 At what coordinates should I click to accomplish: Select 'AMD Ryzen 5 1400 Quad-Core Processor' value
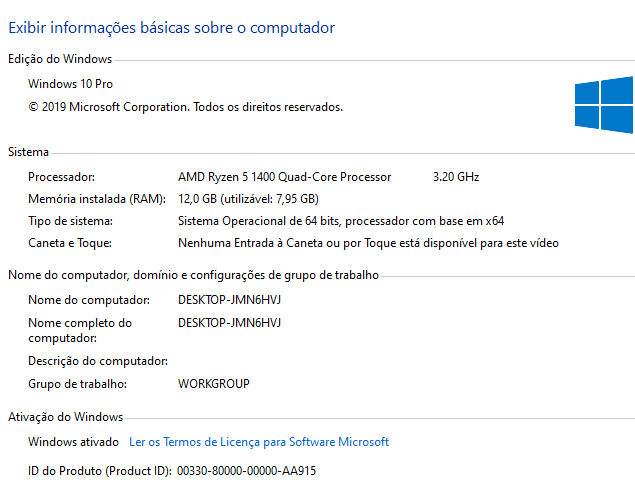(285, 177)
